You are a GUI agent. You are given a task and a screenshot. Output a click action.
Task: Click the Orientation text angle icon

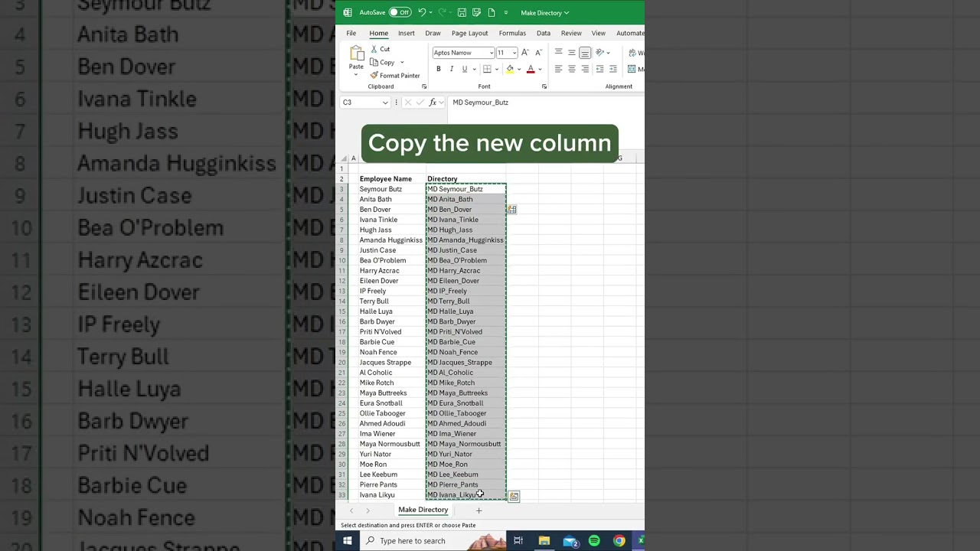pyautogui.click(x=600, y=53)
